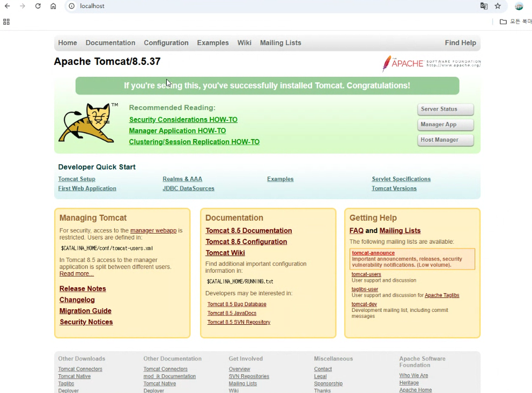Open the FAQ link in Getting Help

coord(356,231)
